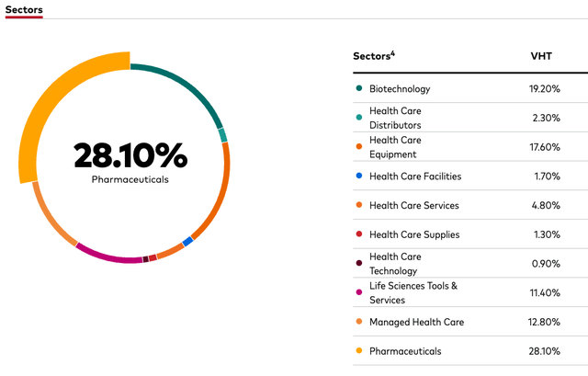Click the Managed Health Care legend dot
The height and width of the screenshot is (376, 588).
click(x=358, y=322)
